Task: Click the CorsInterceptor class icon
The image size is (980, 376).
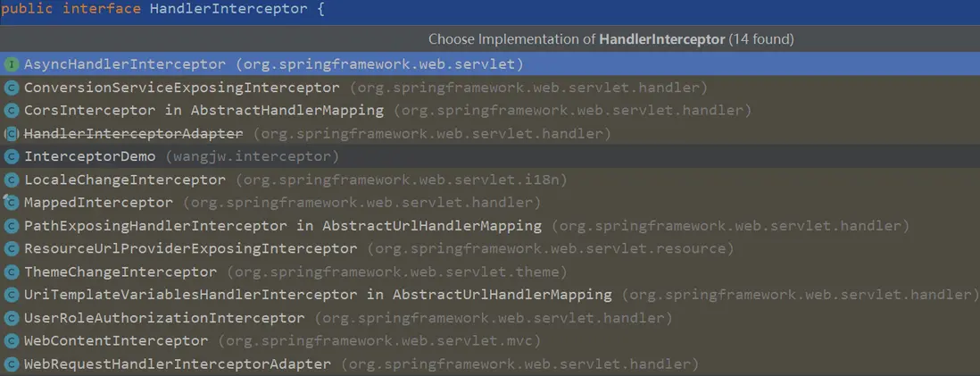Action: pos(12,111)
